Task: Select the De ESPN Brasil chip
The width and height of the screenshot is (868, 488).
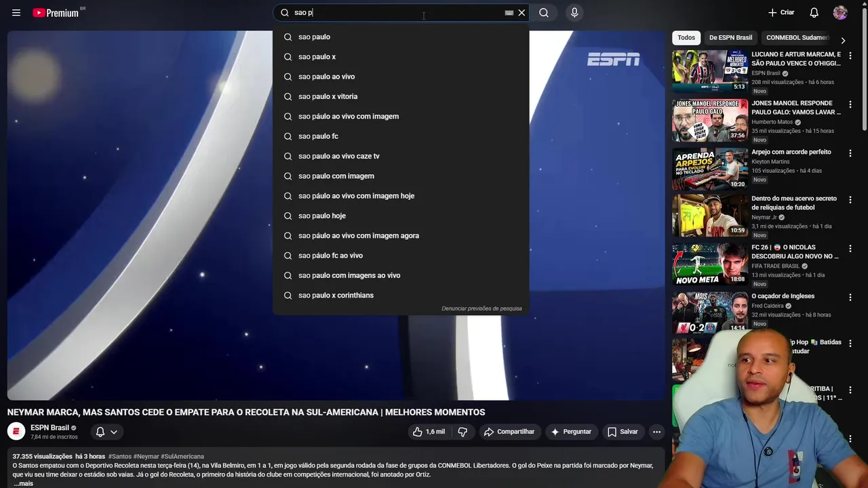Action: (x=730, y=37)
